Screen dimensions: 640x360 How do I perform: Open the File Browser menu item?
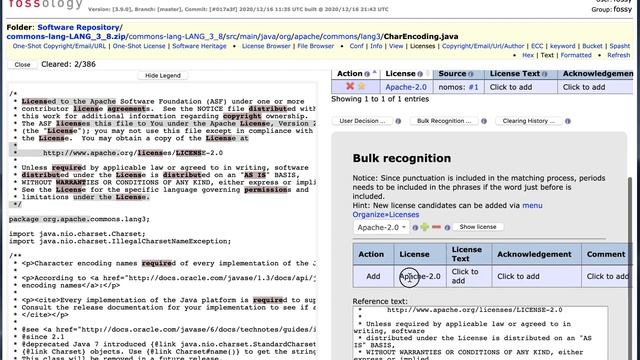pyautogui.click(x=316, y=46)
